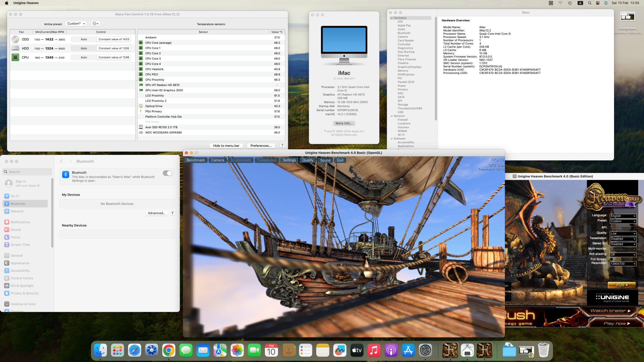The width and height of the screenshot is (644, 362).
Task: Click the CPU fan chip icon
Action: [x=15, y=57]
